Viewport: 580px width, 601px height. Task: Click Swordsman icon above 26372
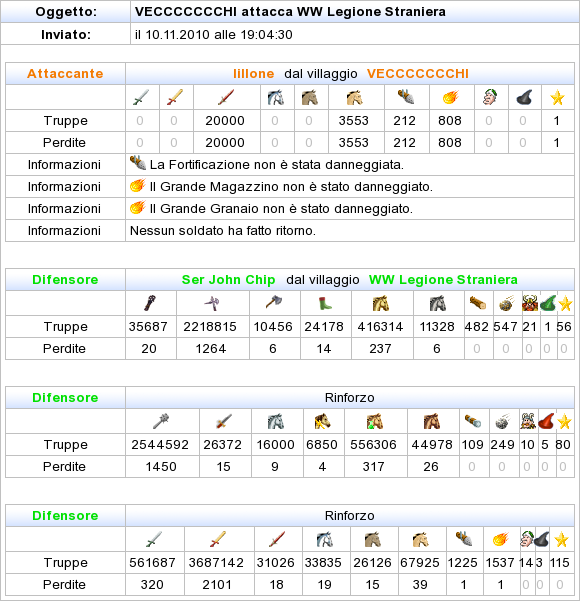[224, 421]
